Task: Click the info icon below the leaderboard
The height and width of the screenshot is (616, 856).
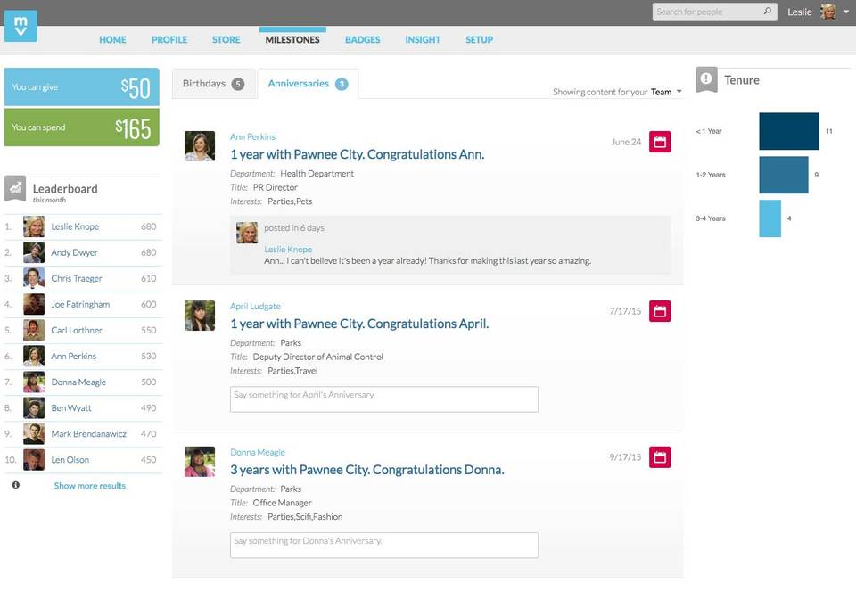Action: click(x=14, y=485)
